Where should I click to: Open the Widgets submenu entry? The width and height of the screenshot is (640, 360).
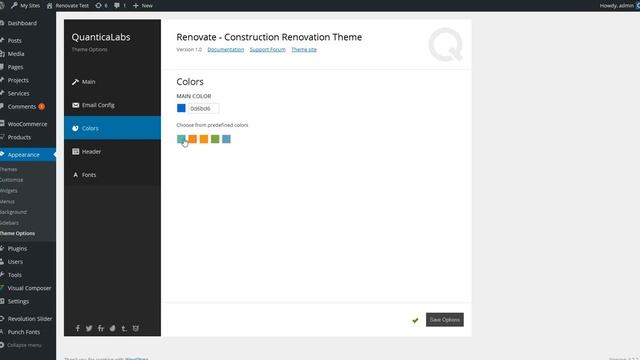pyautogui.click(x=9, y=191)
